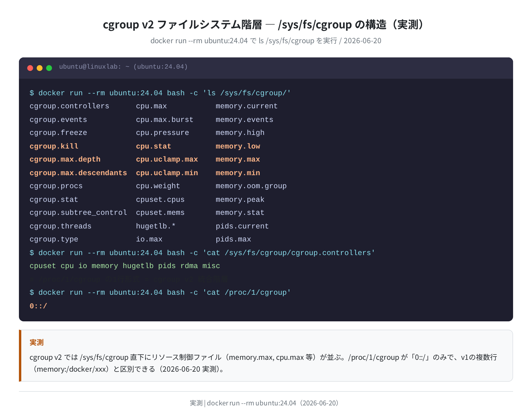This screenshot has height=419, width=532.
Task: Select the 'memory.current' entry
Action: (247, 106)
